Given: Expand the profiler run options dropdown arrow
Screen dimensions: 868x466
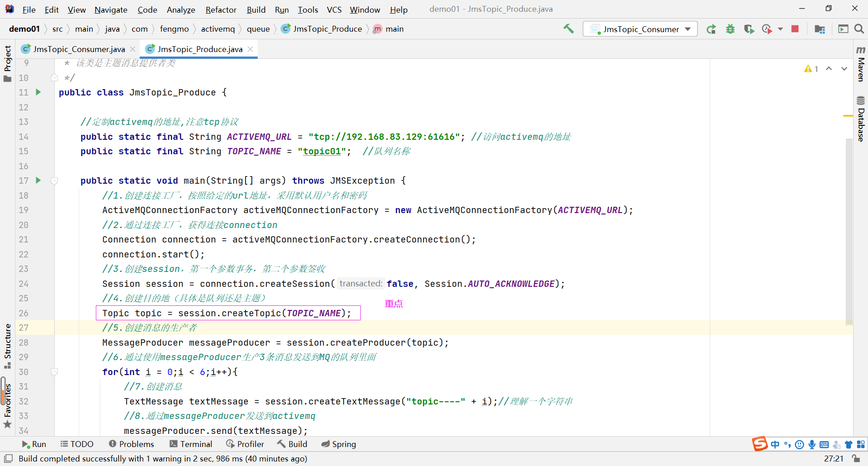Looking at the screenshot, I should click(x=780, y=29).
